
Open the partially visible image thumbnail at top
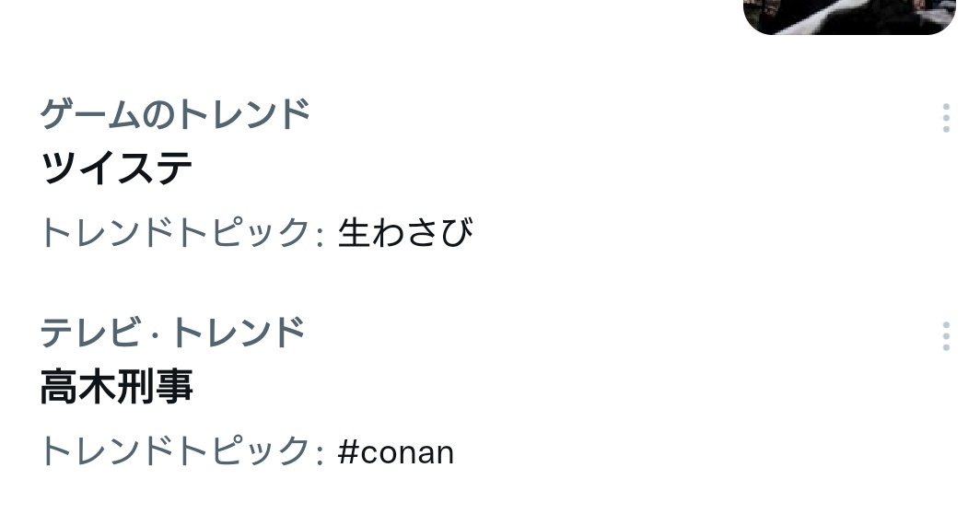point(849,17)
